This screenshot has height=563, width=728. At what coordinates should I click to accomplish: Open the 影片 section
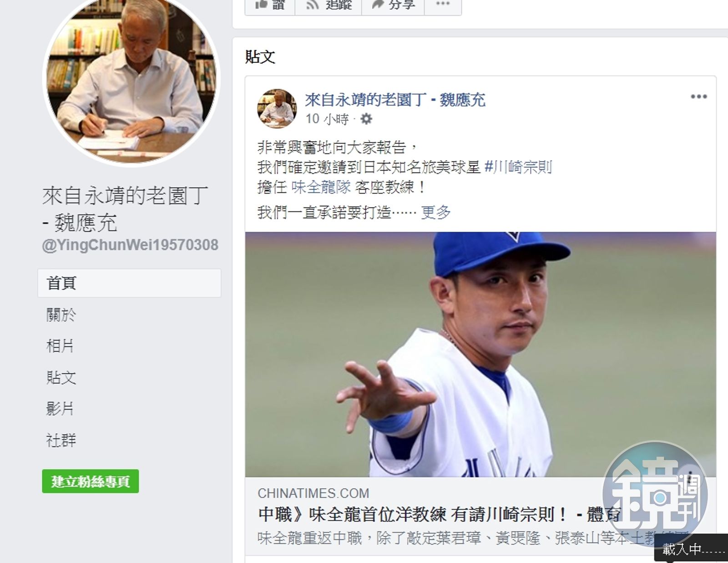click(60, 409)
